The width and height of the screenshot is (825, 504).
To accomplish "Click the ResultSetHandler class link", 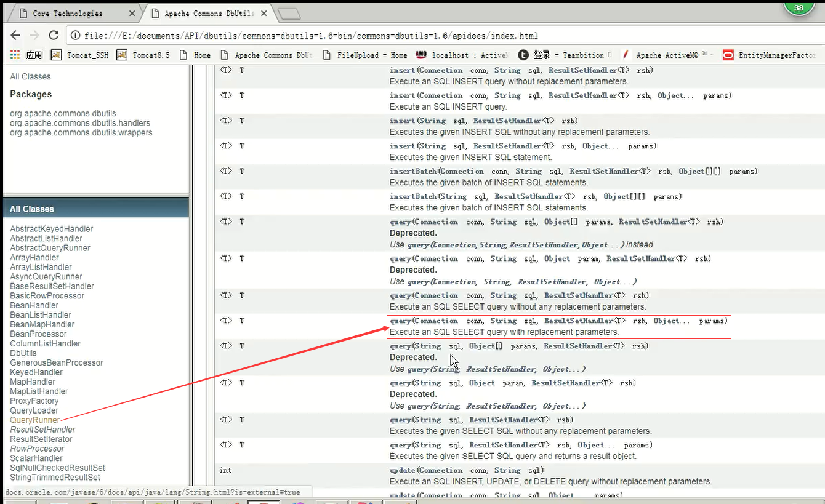I will coord(42,430).
